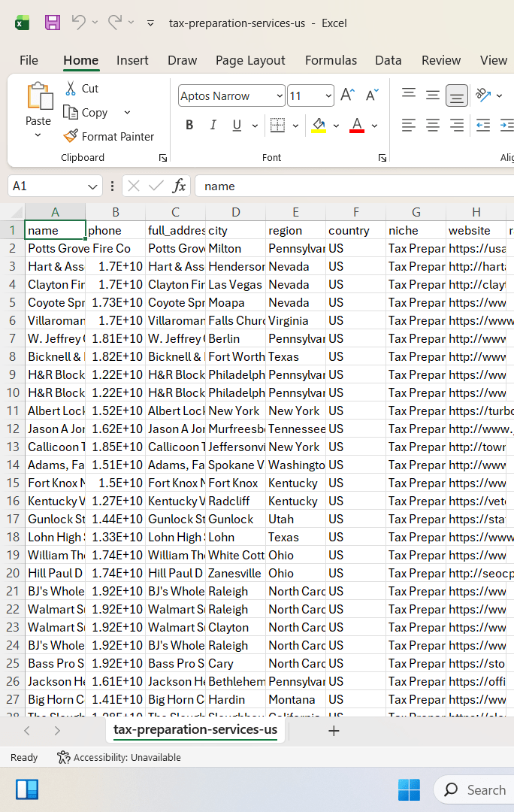Align text right
The width and height of the screenshot is (514, 812).
457,125
